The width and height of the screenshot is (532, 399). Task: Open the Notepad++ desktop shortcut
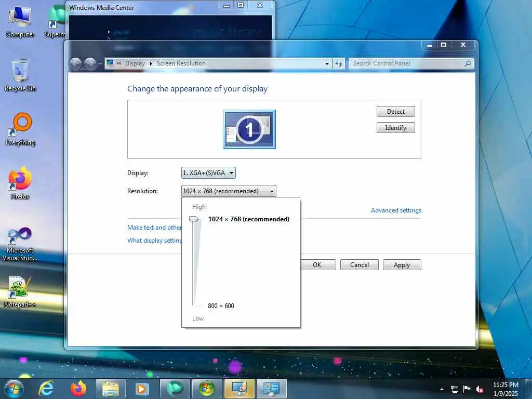(20, 292)
